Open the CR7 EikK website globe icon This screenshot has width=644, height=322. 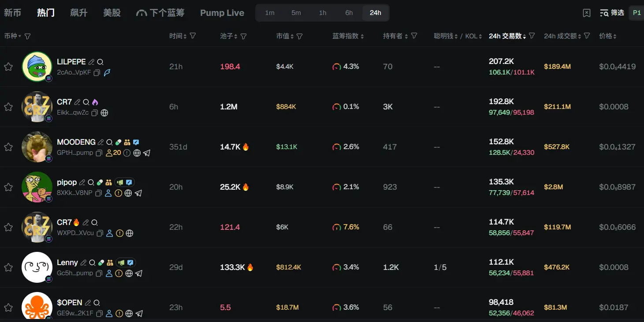104,112
